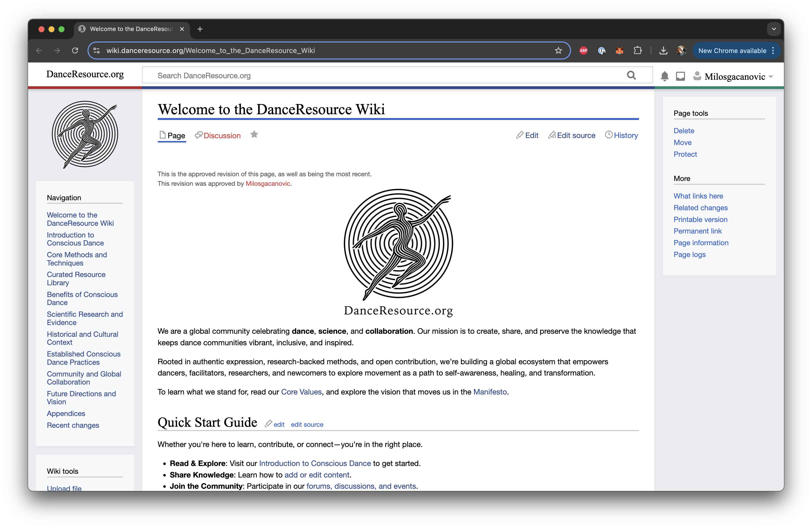Open Printable version
Screen dimensions: 812x528
click(x=700, y=219)
